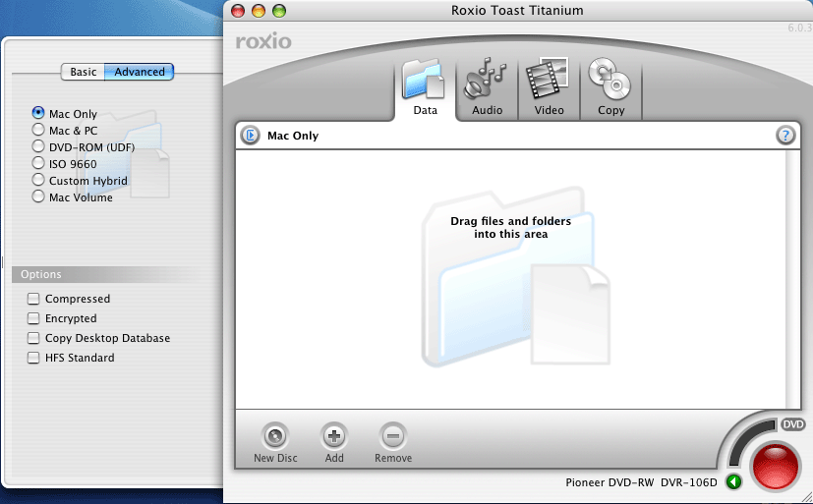Choose the Mac Only format
813x504 pixels.
point(64,113)
